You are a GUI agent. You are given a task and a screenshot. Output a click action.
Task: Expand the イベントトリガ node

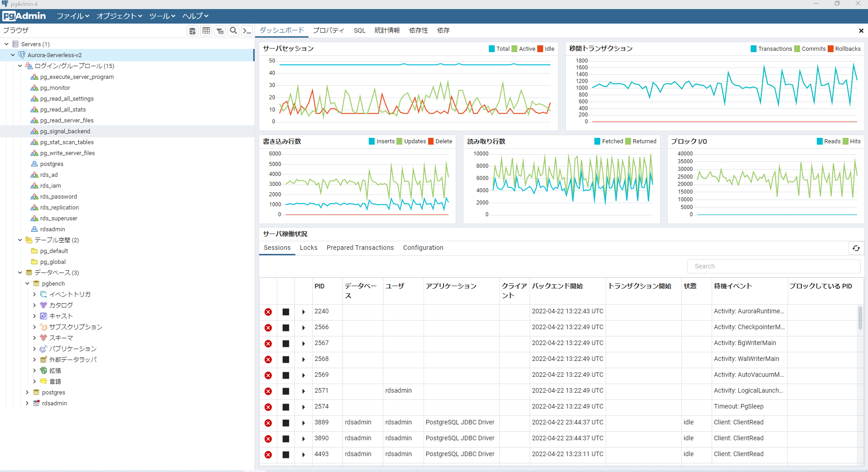coord(34,295)
